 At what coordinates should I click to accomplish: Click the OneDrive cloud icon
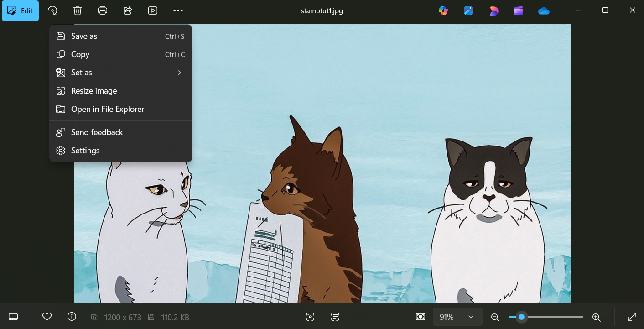[x=544, y=10]
